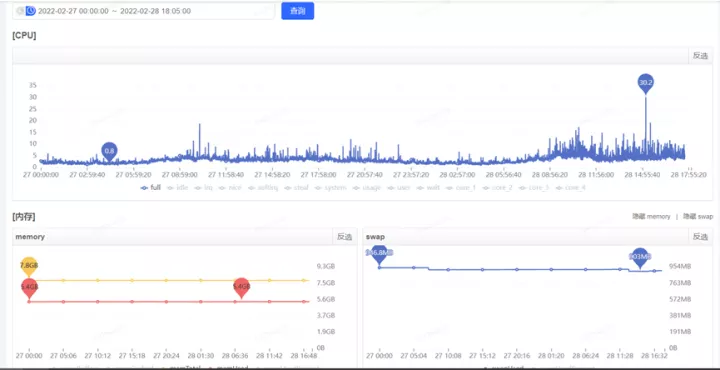The width and height of the screenshot is (720, 370).
Task: Toggle the full series in CPU legend
Action: (151, 188)
